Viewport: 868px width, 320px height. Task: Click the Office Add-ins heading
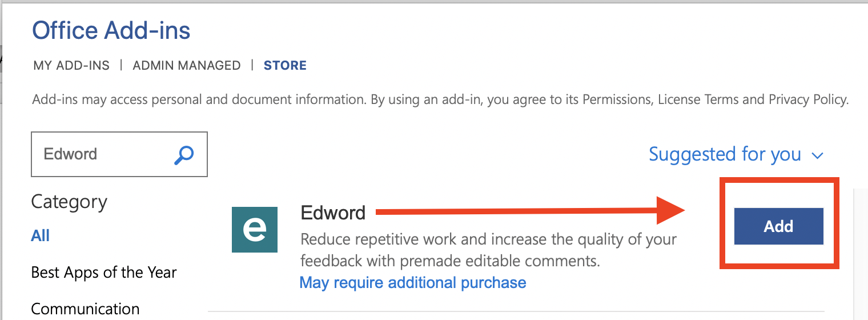tap(111, 30)
